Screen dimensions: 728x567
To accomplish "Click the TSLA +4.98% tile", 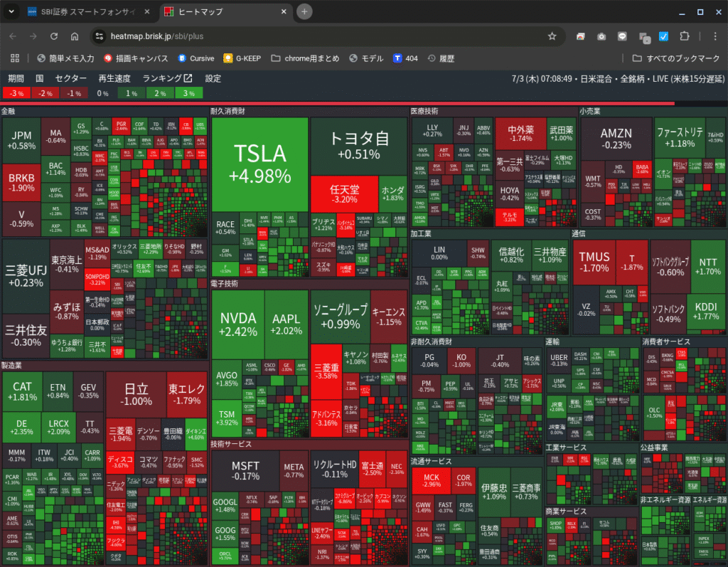I will click(x=259, y=165).
